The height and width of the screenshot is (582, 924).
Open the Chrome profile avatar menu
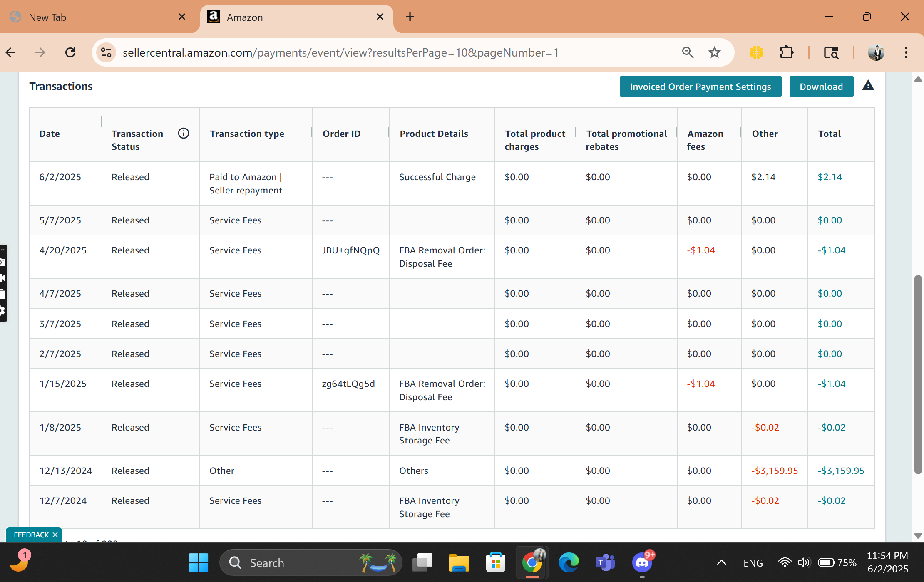tap(876, 52)
